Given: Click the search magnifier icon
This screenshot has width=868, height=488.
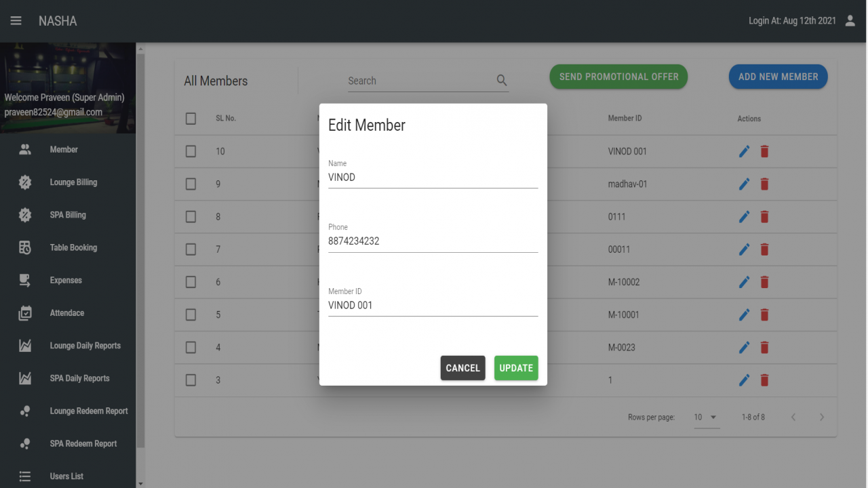Looking at the screenshot, I should [502, 80].
